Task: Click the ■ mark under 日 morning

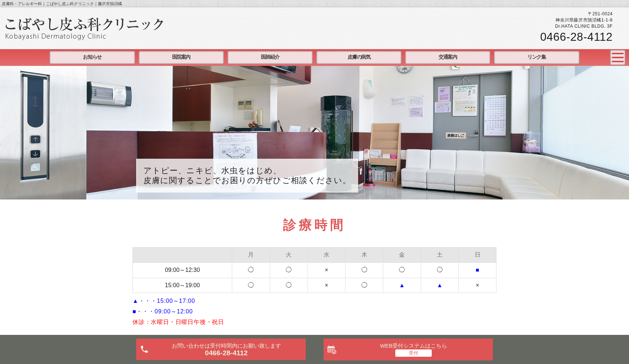Action: [477, 270]
